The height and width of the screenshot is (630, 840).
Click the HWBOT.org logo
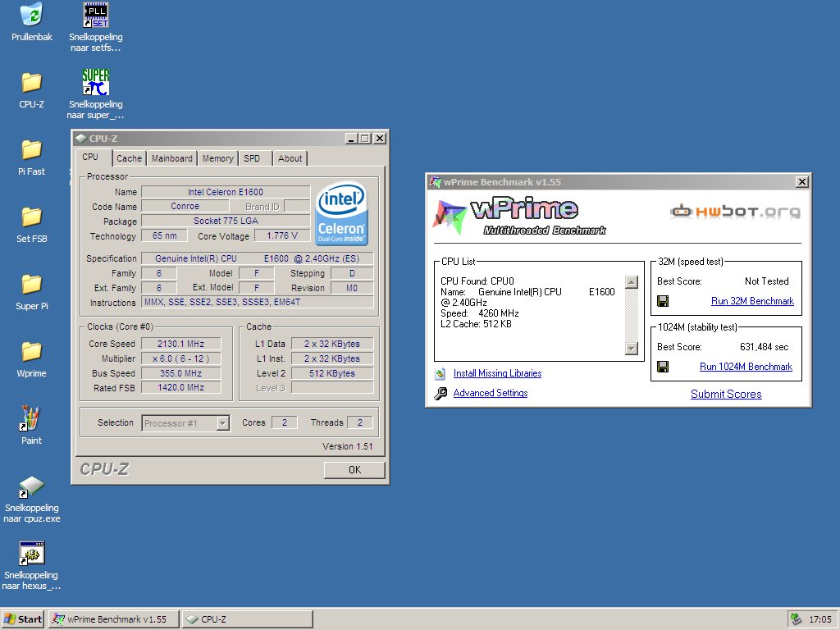coord(735,211)
